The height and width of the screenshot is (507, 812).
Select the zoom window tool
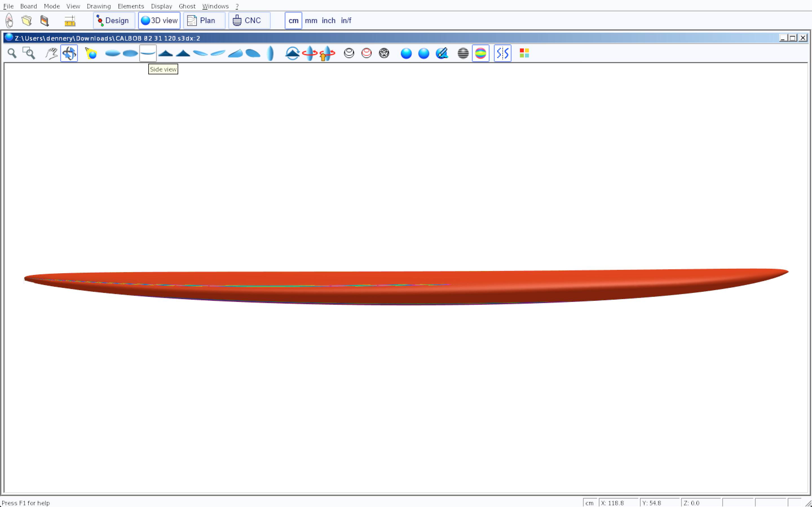[29, 53]
